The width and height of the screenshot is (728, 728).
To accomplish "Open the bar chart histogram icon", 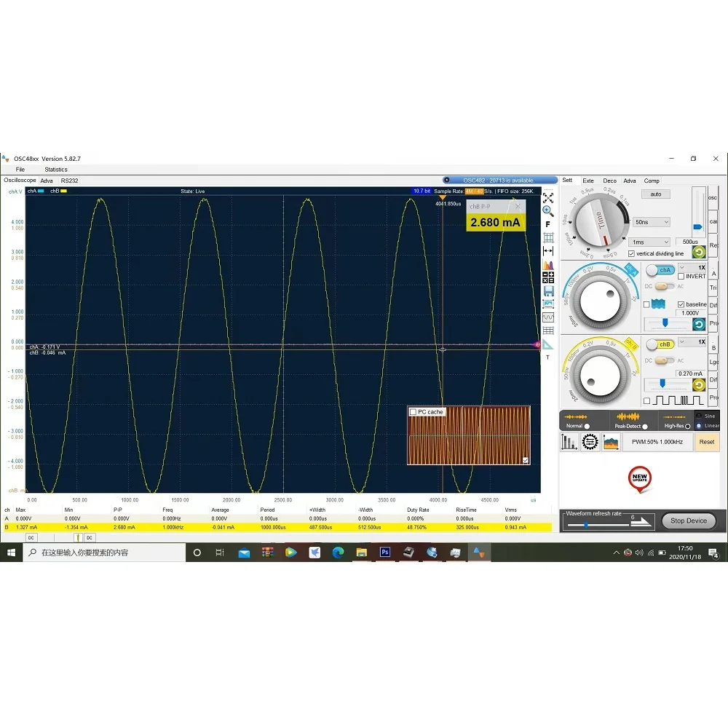I will click(x=569, y=442).
